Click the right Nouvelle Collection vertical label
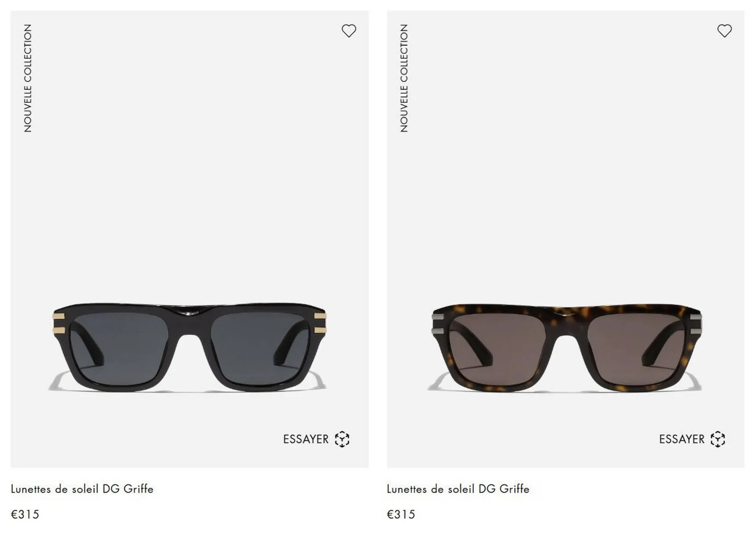The height and width of the screenshot is (545, 756). click(x=404, y=78)
